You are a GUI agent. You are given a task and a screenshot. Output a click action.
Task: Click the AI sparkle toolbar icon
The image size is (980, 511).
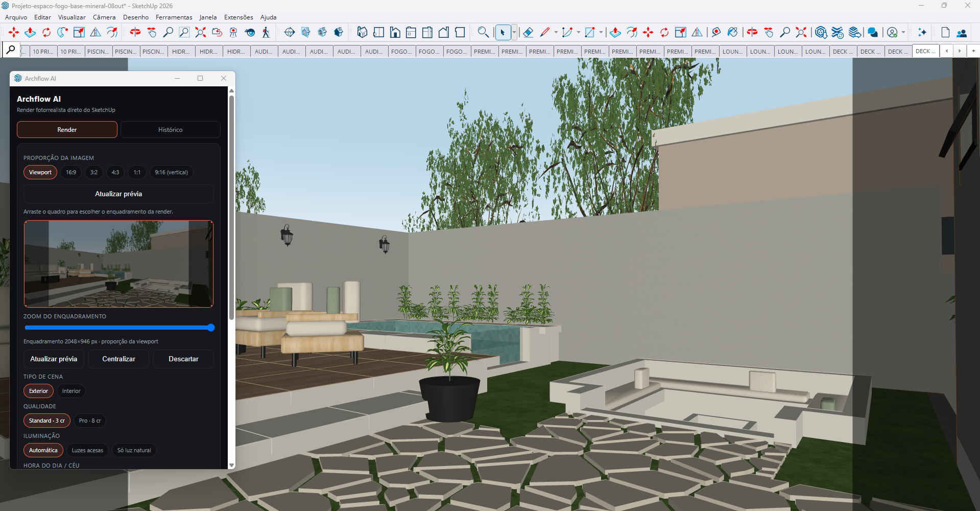(922, 32)
